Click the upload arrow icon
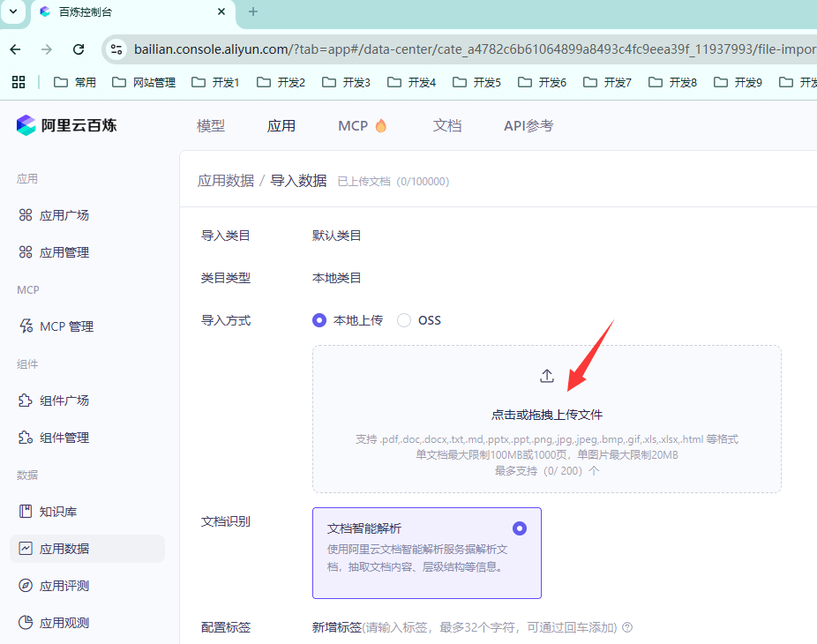The image size is (817, 644). tap(546, 376)
